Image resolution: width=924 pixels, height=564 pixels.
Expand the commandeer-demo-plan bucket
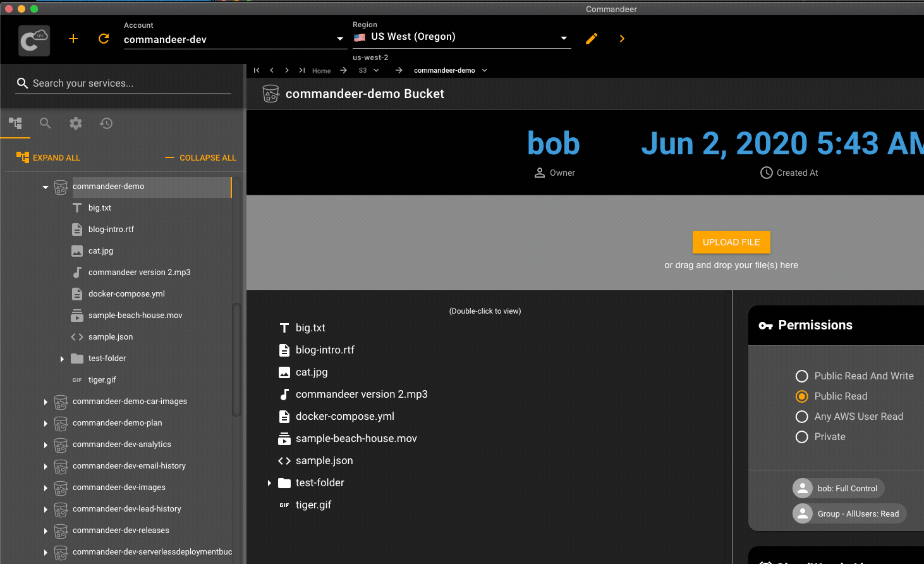click(46, 424)
